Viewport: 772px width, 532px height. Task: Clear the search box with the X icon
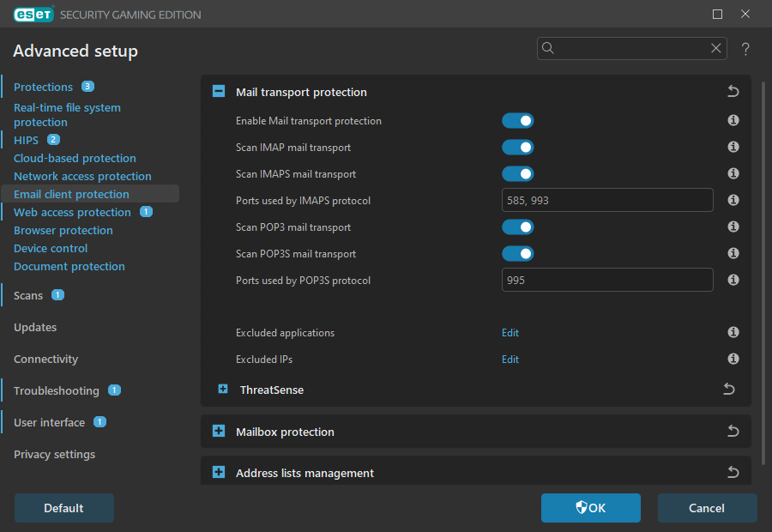coord(716,48)
